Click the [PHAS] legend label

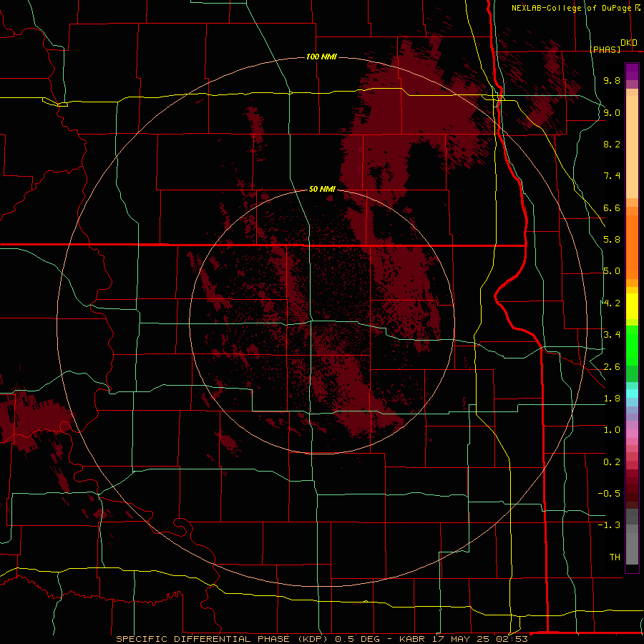(605, 49)
